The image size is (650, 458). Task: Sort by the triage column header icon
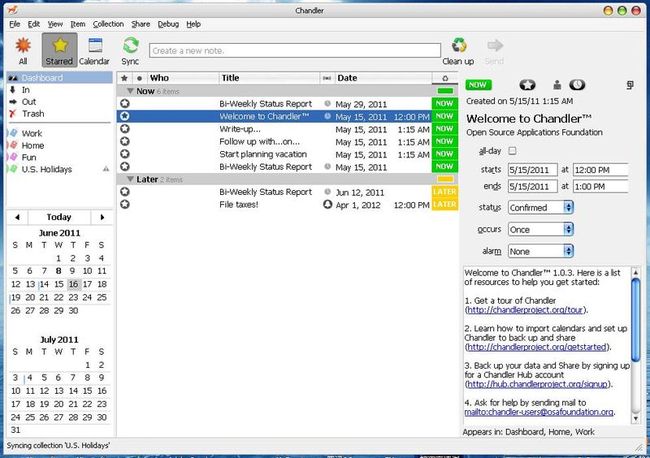445,78
